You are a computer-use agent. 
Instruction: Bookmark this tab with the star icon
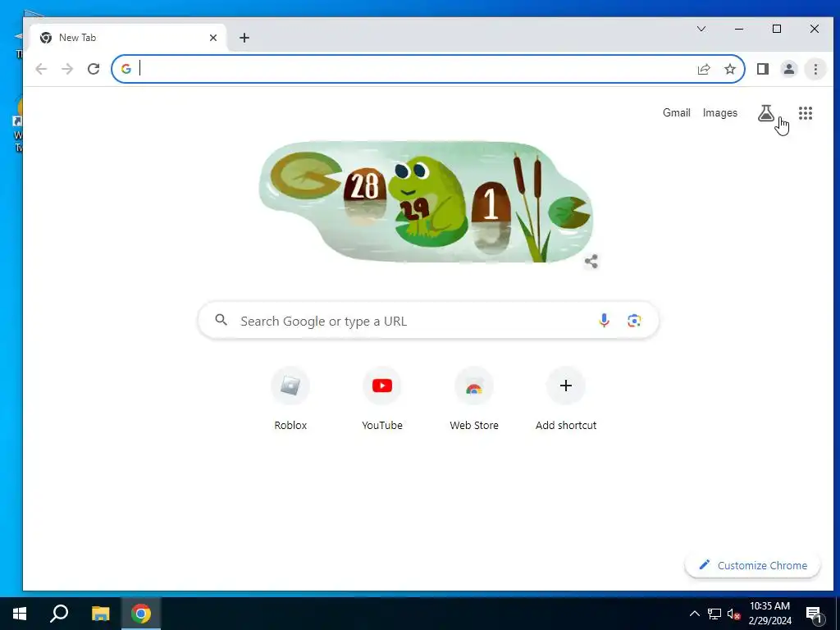729,69
